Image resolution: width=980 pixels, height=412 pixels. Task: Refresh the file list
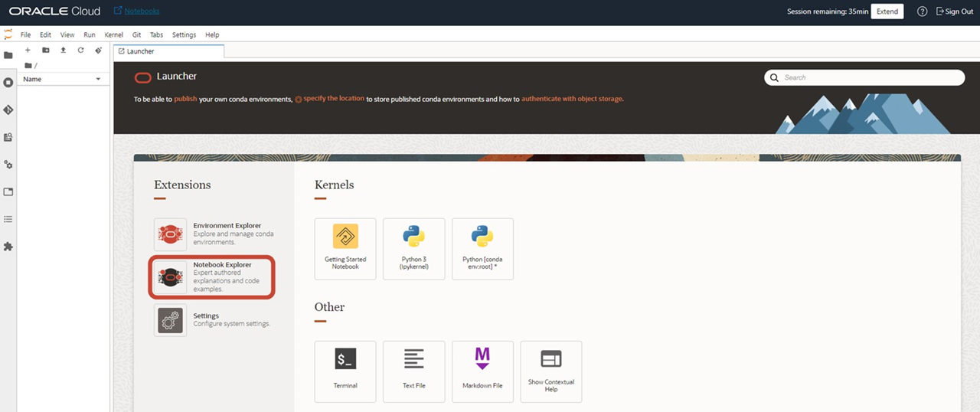coord(80,50)
